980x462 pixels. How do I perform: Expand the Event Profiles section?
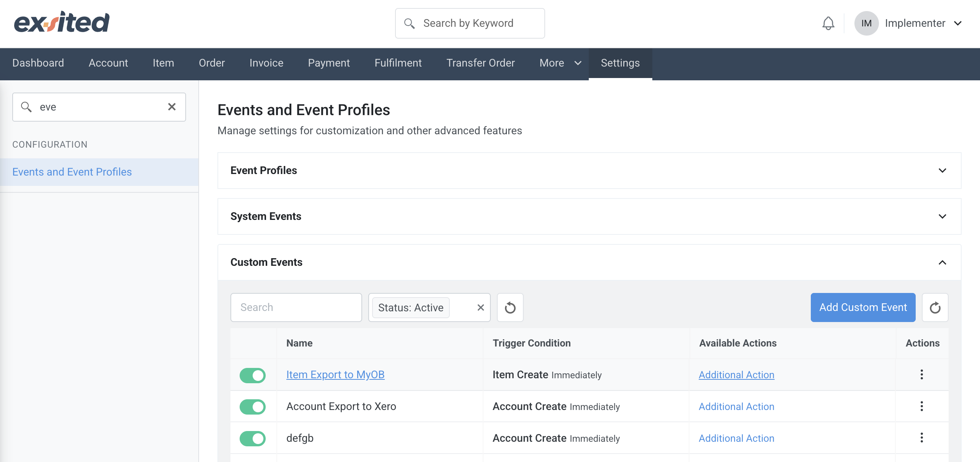click(x=589, y=171)
